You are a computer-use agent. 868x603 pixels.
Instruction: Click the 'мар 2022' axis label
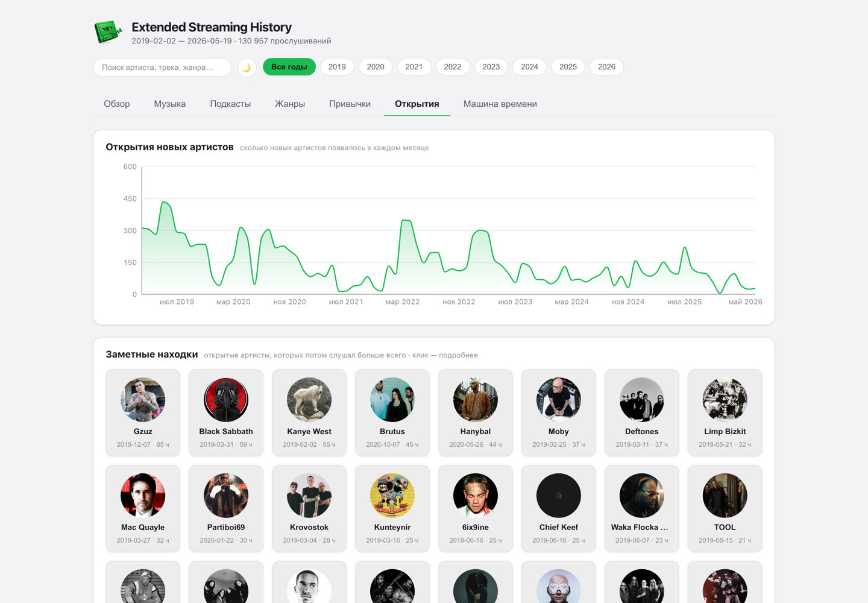[x=403, y=302]
